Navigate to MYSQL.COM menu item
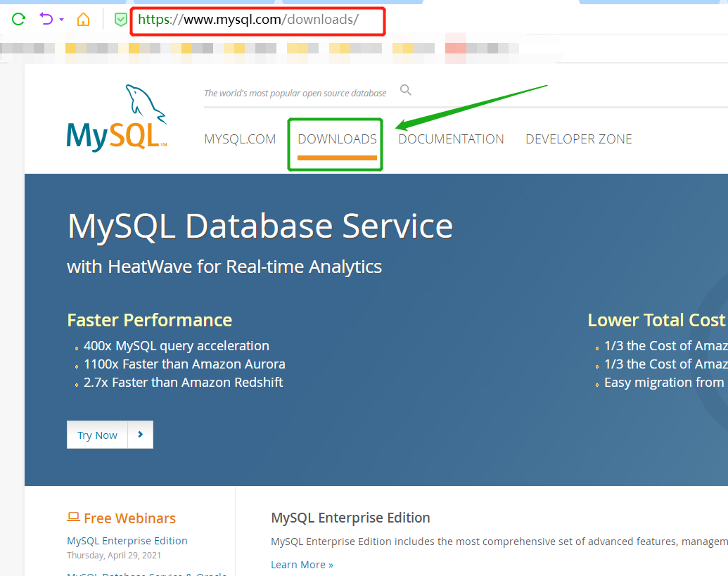This screenshot has height=576, width=728. (240, 139)
